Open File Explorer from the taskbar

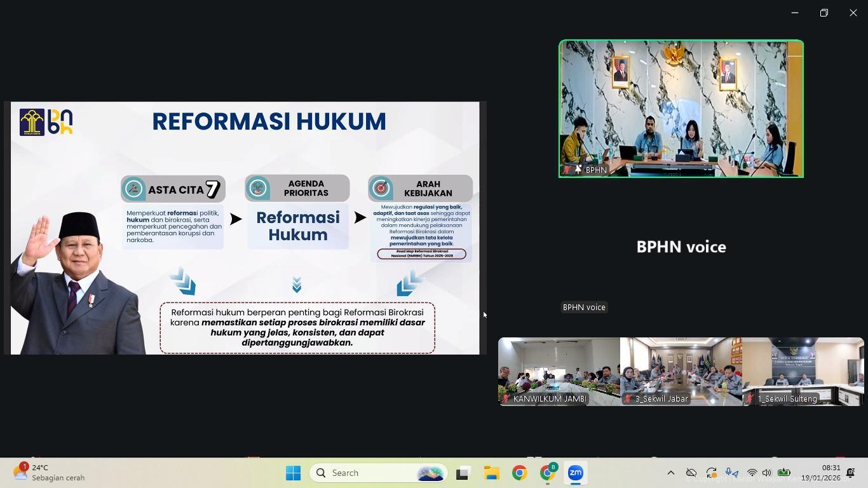[x=491, y=473]
